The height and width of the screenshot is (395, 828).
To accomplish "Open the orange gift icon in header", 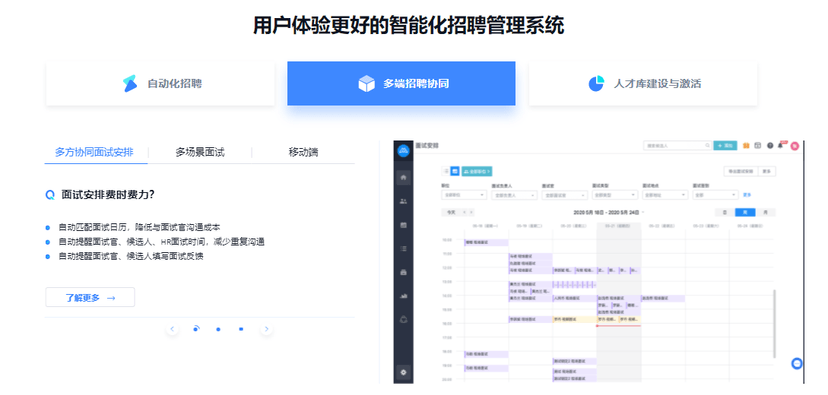I will 746,145.
